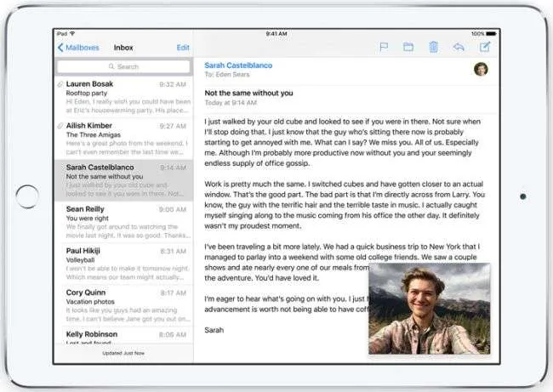Tap the Inbox title

123,48
